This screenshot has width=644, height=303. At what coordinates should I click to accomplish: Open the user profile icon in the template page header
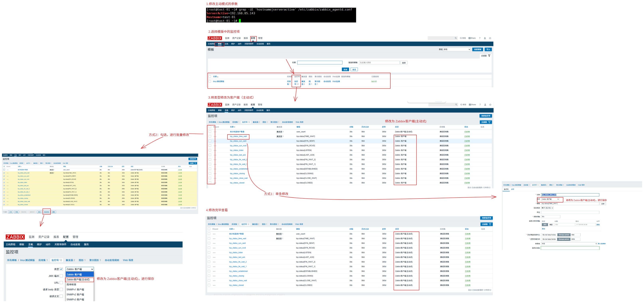point(485,38)
